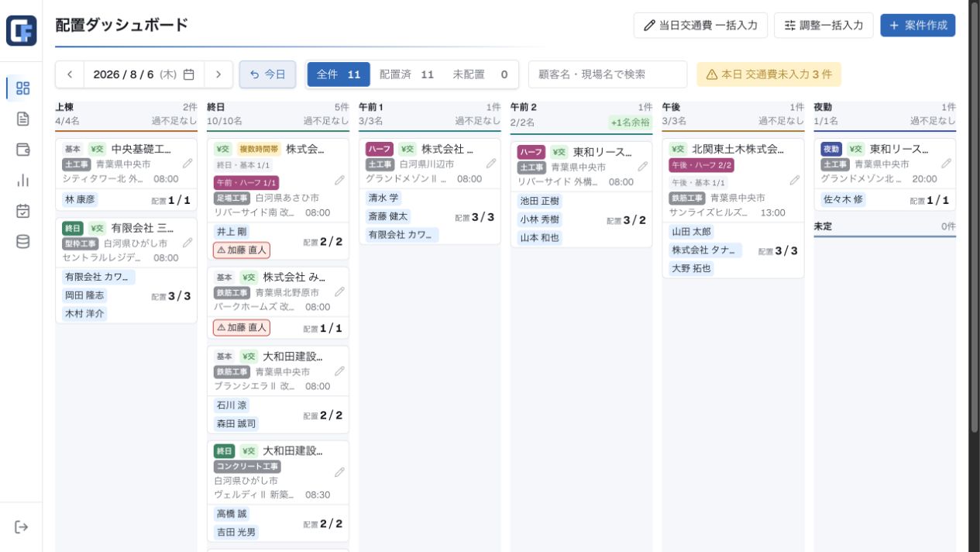Screen dimensions: 980x552
Task: Click worker chip 大野 拓也
Action: pyautogui.click(x=692, y=268)
